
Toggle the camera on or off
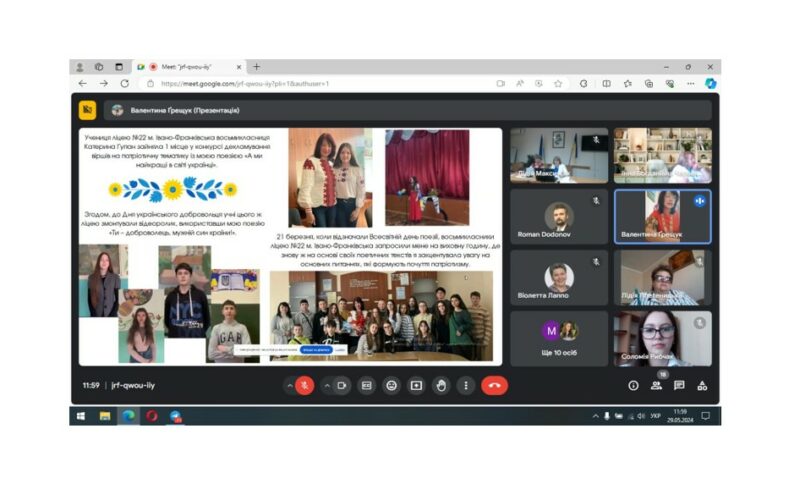pyautogui.click(x=342, y=385)
